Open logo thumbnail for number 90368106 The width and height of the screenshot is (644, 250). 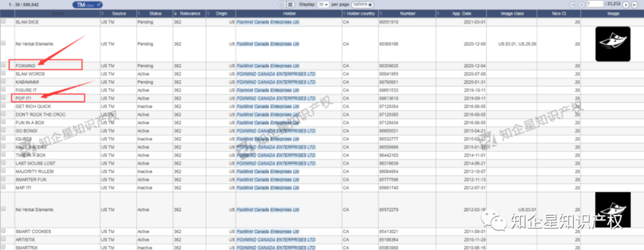tap(613, 44)
